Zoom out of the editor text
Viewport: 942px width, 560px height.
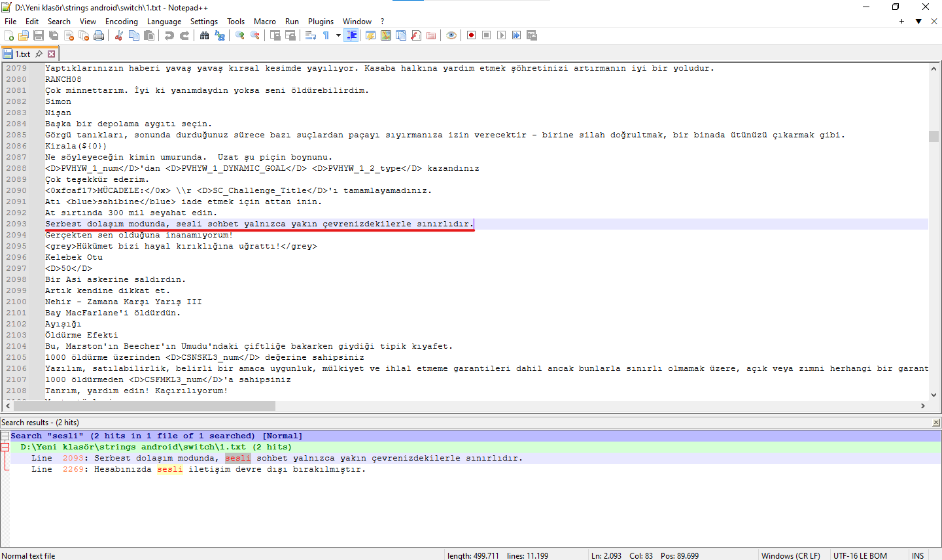tap(255, 35)
